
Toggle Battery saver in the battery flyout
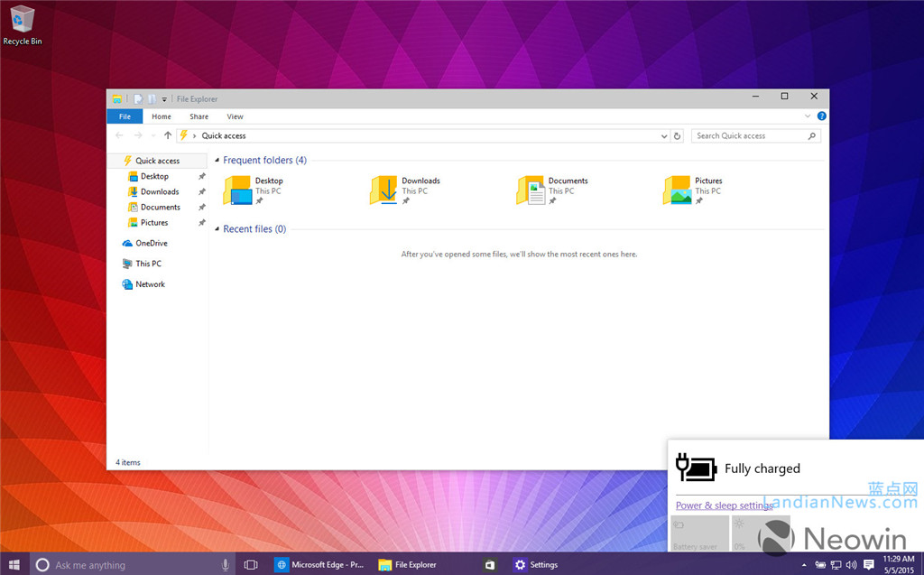click(699, 533)
